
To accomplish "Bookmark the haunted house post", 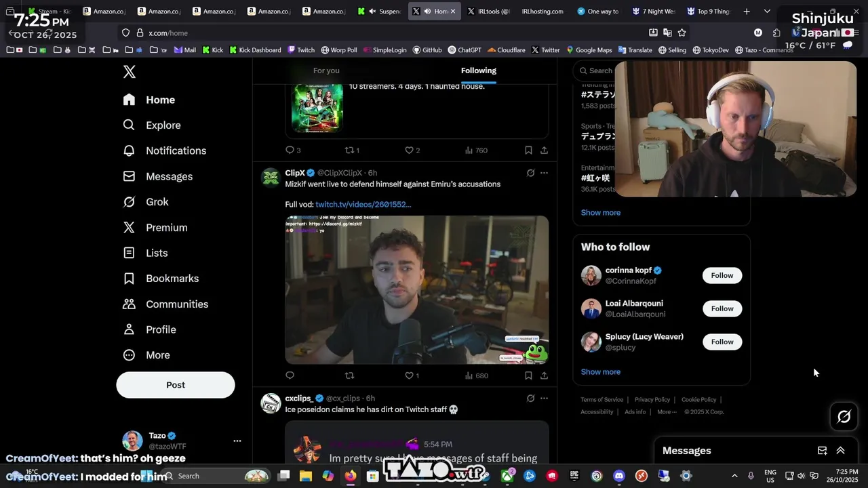I will [x=528, y=150].
